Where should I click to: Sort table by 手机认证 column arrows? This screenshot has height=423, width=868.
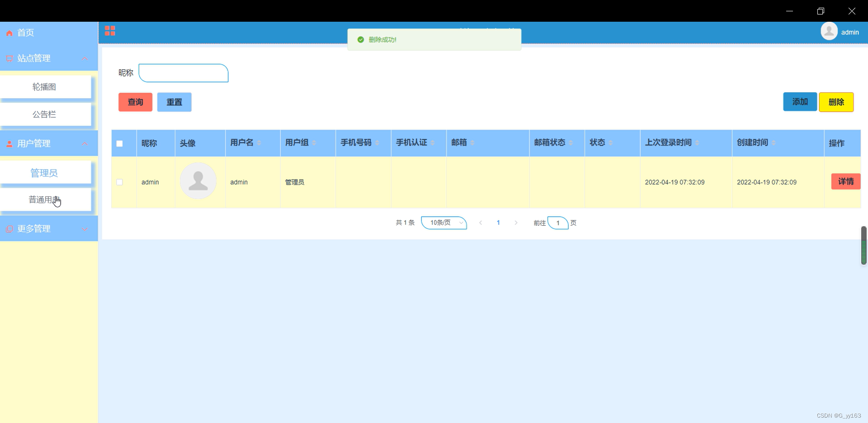433,143
